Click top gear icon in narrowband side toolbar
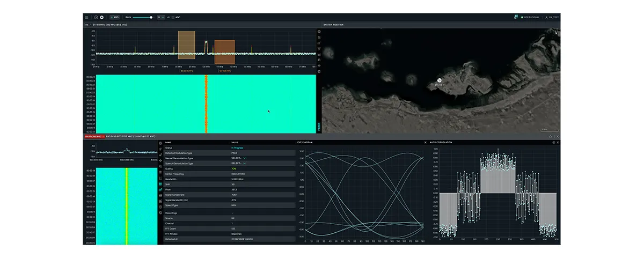644x258 pixels. 160,143
